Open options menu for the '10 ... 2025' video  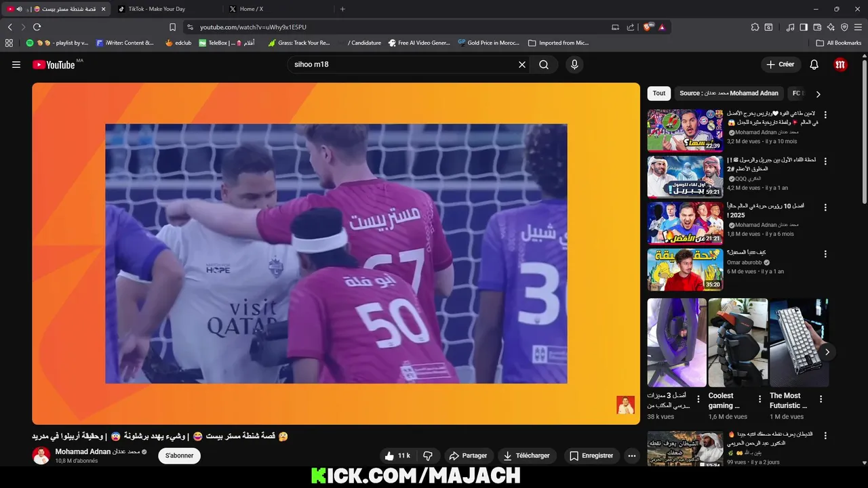click(x=825, y=207)
